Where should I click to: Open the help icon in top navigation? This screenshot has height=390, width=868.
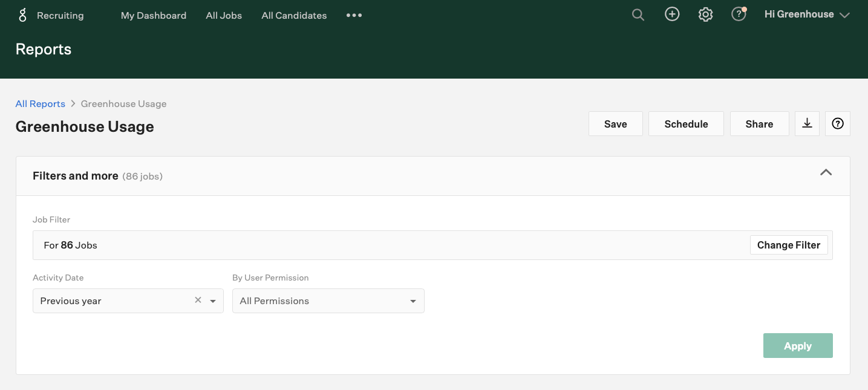pos(739,15)
